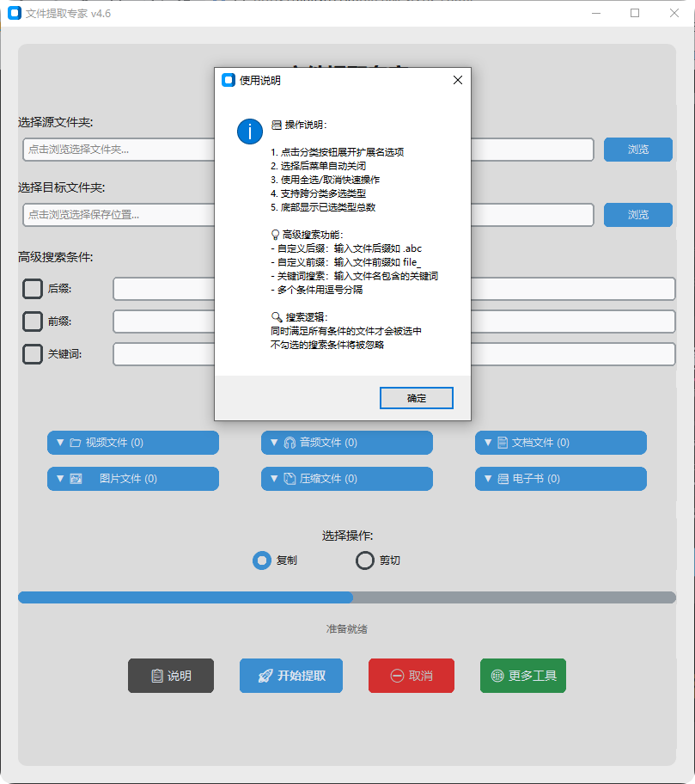Viewport: 695px width, 784px height.
Task: Click the target folder save location field
Action: [308, 215]
